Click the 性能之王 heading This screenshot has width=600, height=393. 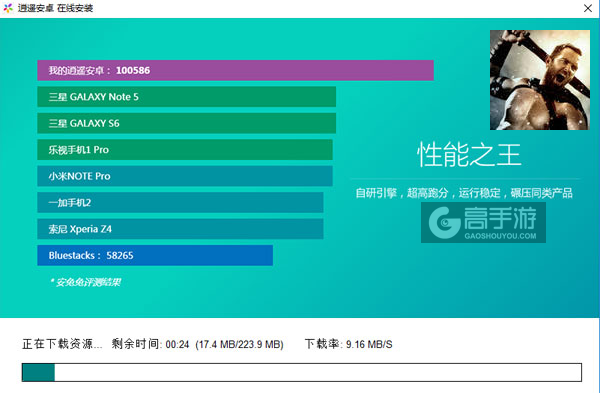469,155
